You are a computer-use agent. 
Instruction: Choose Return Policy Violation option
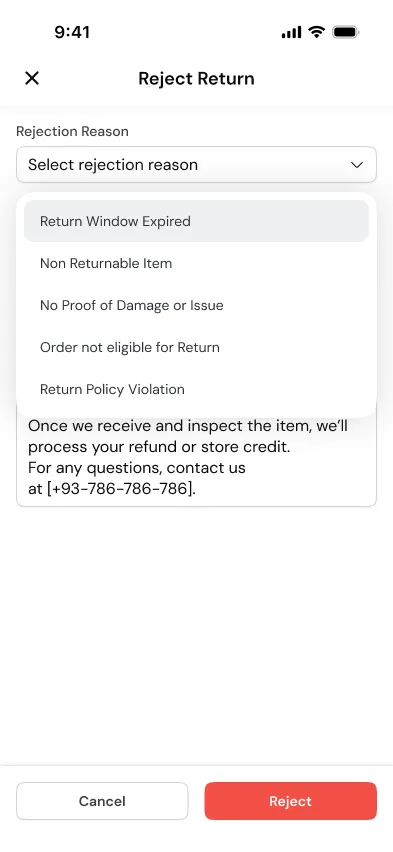pos(196,389)
